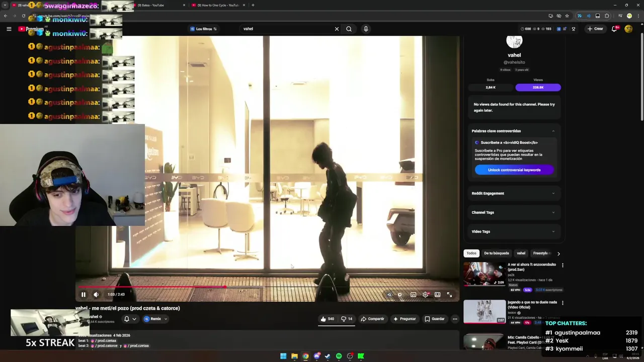Open Steam from the taskbar
644x362 pixels.
pyautogui.click(x=328, y=356)
